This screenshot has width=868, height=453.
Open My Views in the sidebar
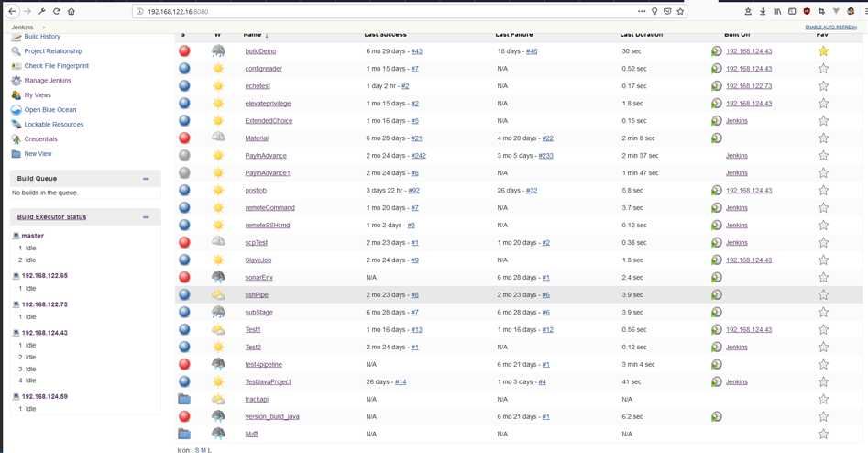click(38, 95)
